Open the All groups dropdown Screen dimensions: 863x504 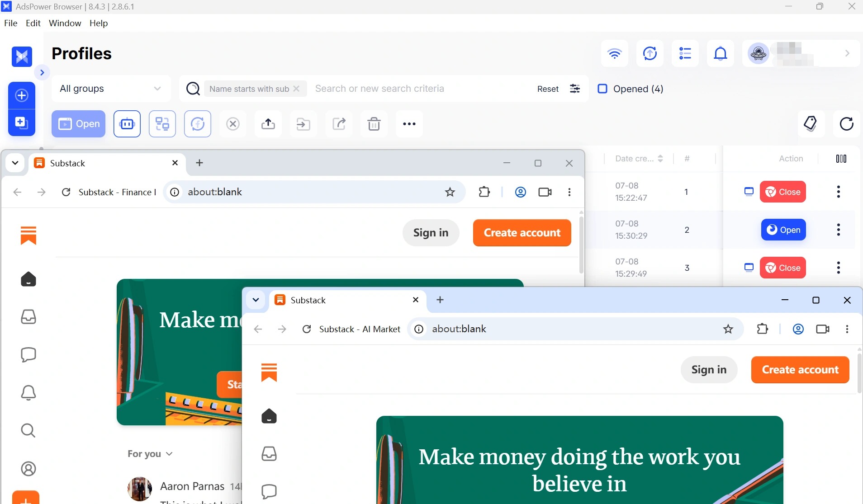(x=111, y=89)
